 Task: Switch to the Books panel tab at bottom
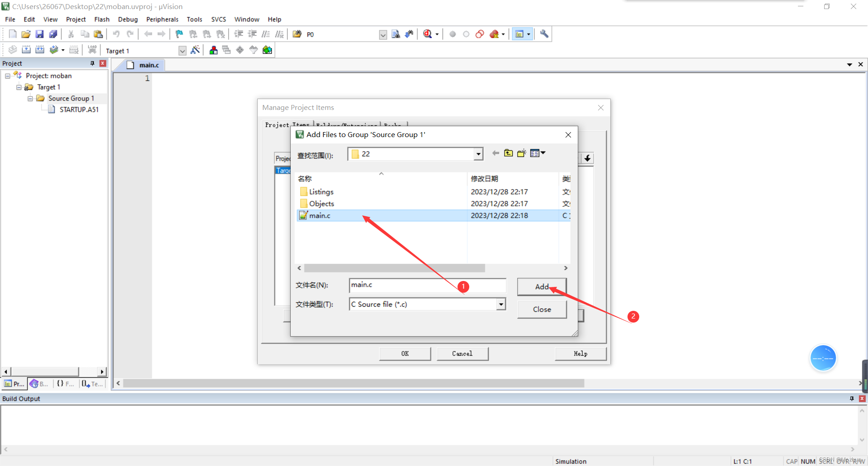(x=39, y=384)
